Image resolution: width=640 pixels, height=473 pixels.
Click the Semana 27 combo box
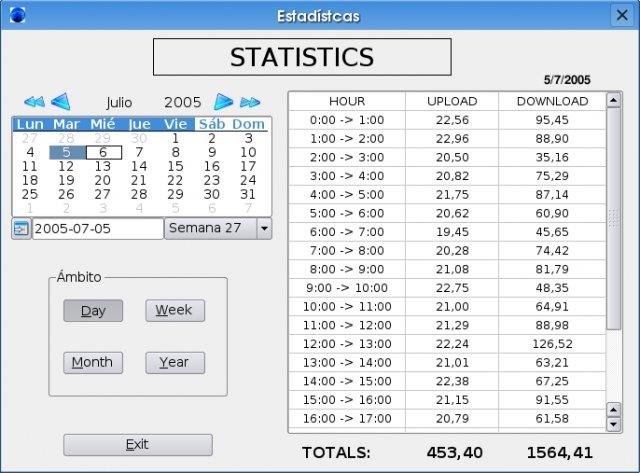[x=218, y=229]
